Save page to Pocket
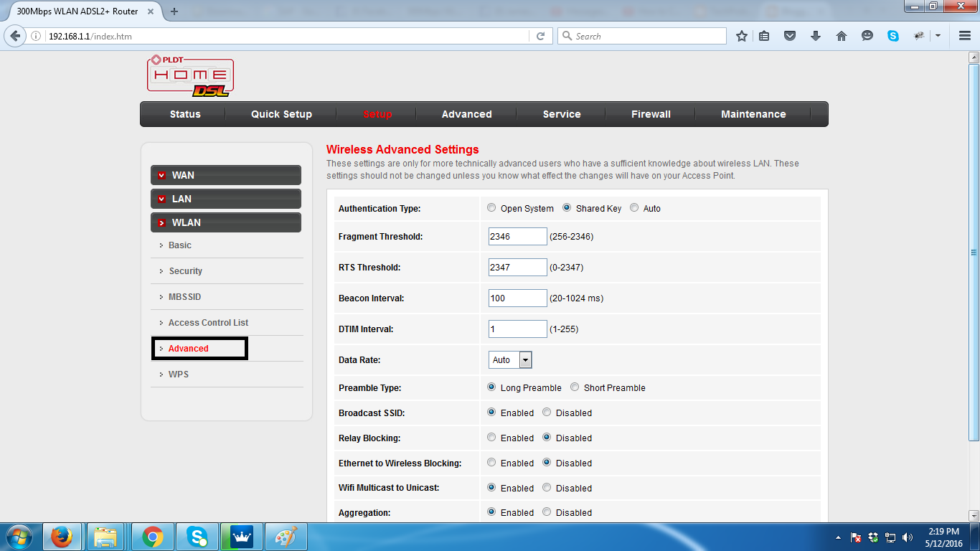The height and width of the screenshot is (551, 980). pos(790,36)
